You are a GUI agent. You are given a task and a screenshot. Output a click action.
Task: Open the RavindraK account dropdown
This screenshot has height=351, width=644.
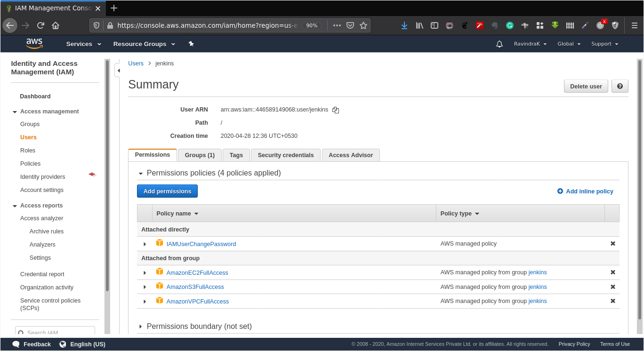tap(530, 44)
